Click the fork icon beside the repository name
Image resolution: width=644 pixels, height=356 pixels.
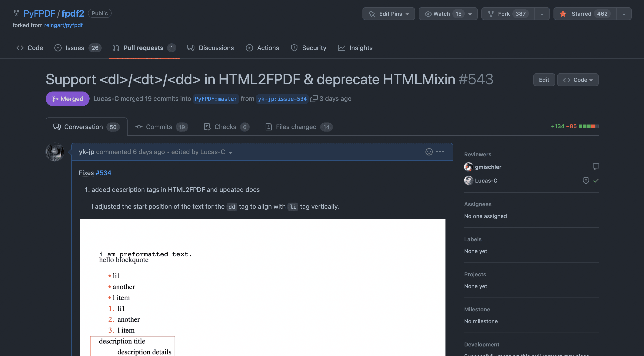tap(16, 13)
